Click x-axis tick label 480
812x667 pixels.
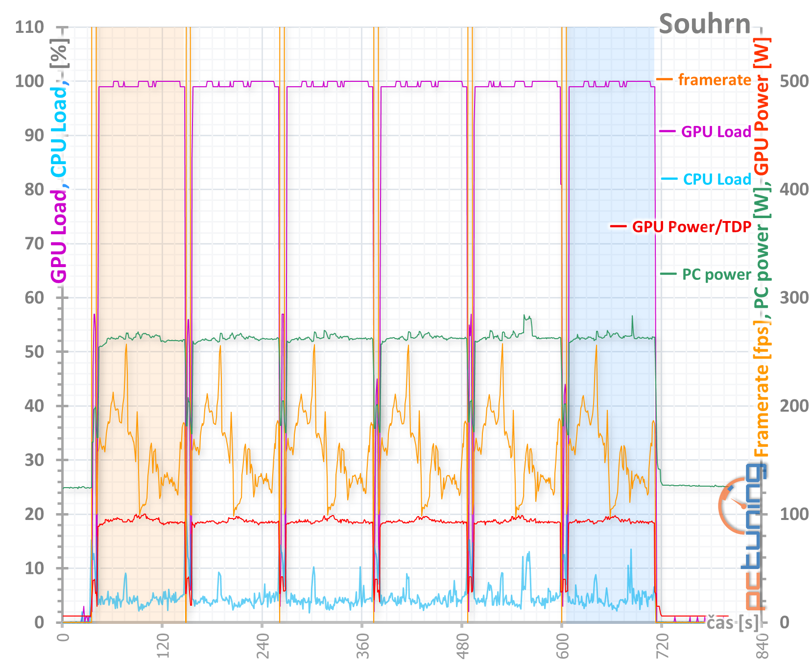coord(462,646)
